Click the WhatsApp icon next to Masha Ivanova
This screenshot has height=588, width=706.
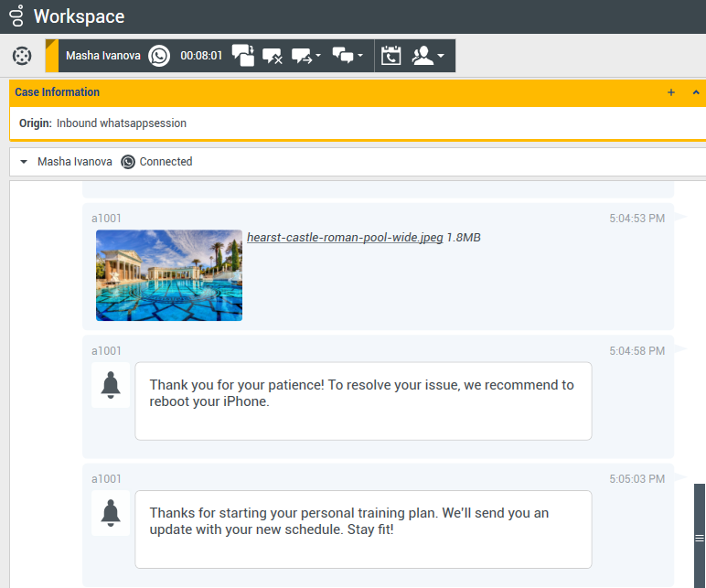(x=160, y=56)
